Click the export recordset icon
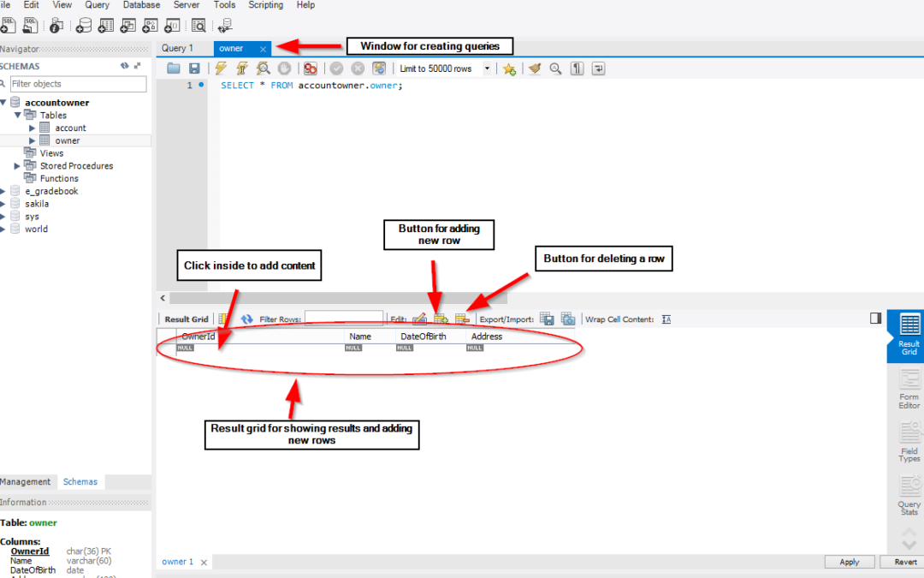This screenshot has height=578, width=924. click(x=547, y=319)
